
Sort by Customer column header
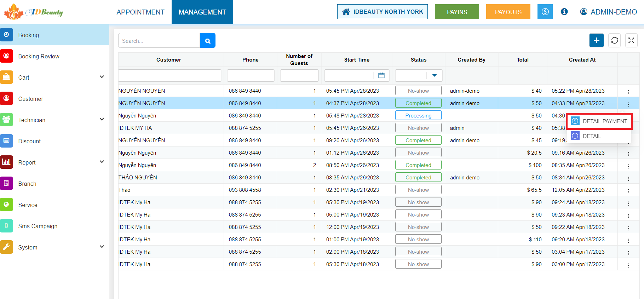click(x=169, y=59)
